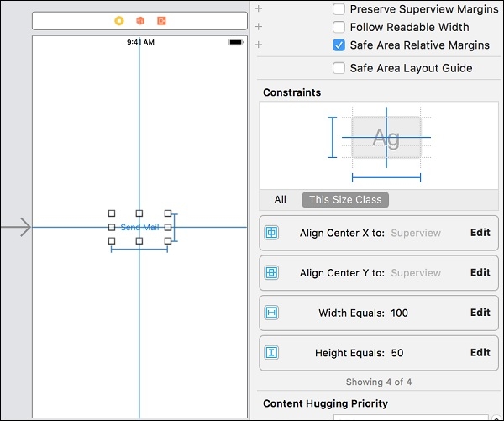Select the Send Mail button on canvas

[139, 227]
